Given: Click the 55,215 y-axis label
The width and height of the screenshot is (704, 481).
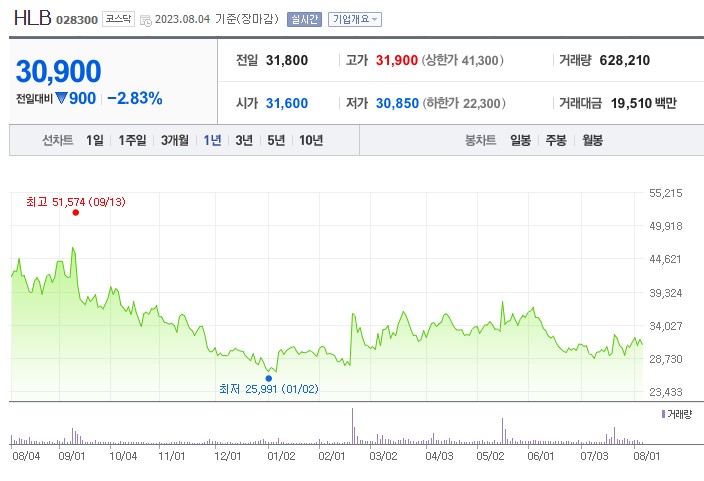Looking at the screenshot, I should click(x=665, y=193).
